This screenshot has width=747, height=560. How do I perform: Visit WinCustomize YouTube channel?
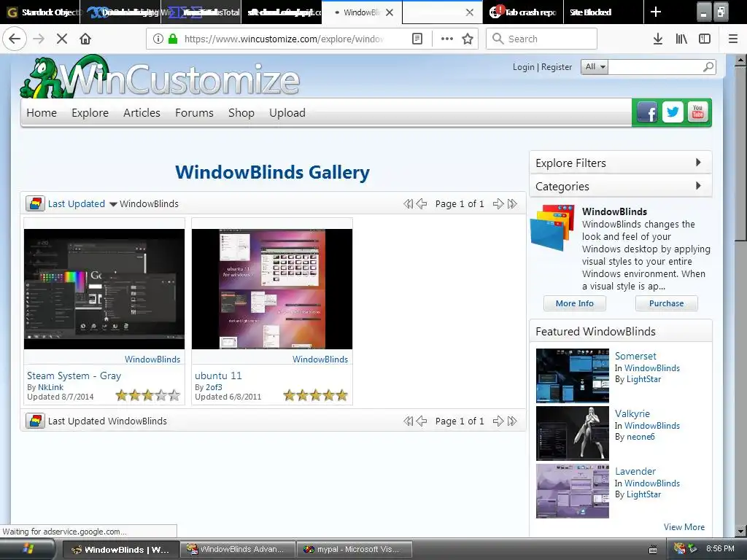click(697, 112)
